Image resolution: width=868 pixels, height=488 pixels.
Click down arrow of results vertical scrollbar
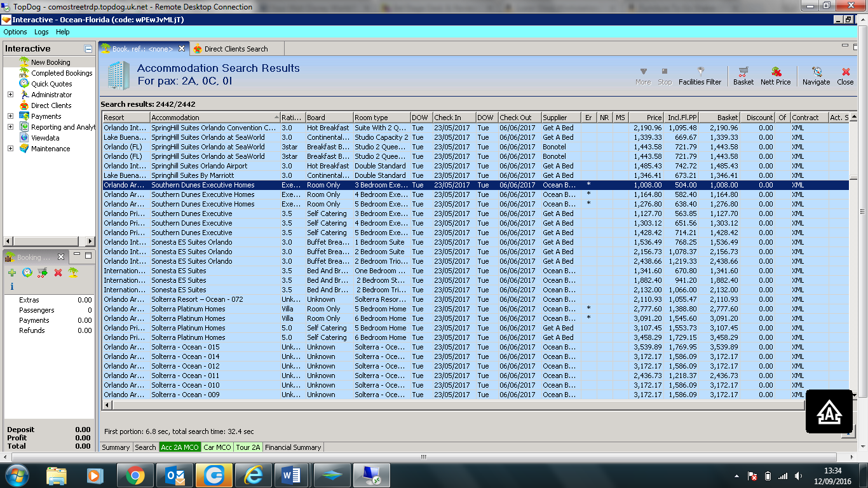pyautogui.click(x=854, y=395)
